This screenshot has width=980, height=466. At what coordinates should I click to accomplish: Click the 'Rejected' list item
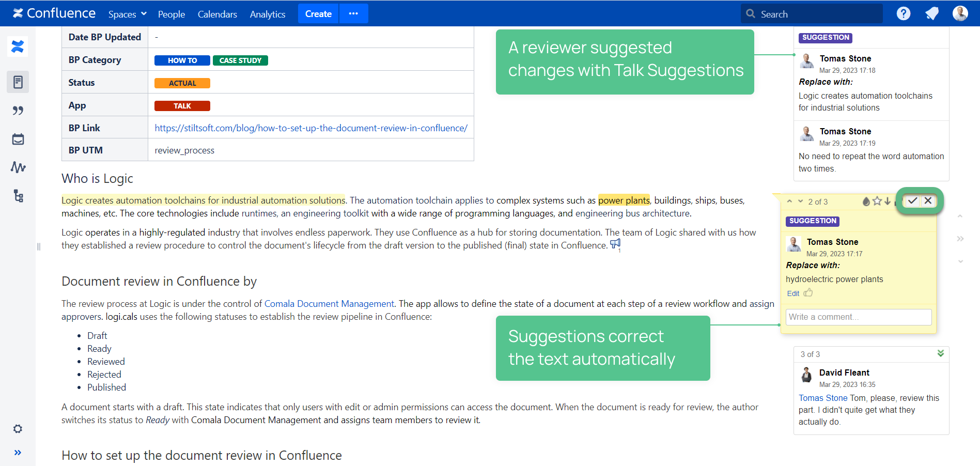(x=104, y=375)
